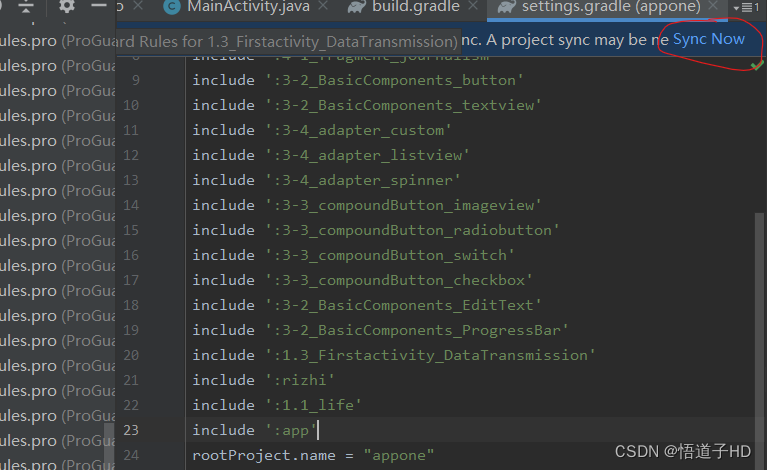
Task: Click the line include ':3-4_adapter_spinner'
Action: click(x=326, y=180)
